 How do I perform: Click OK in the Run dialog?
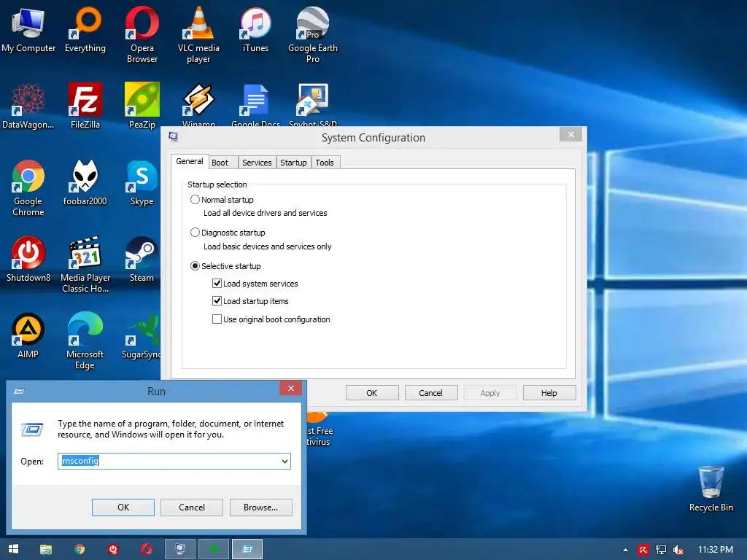(x=123, y=507)
